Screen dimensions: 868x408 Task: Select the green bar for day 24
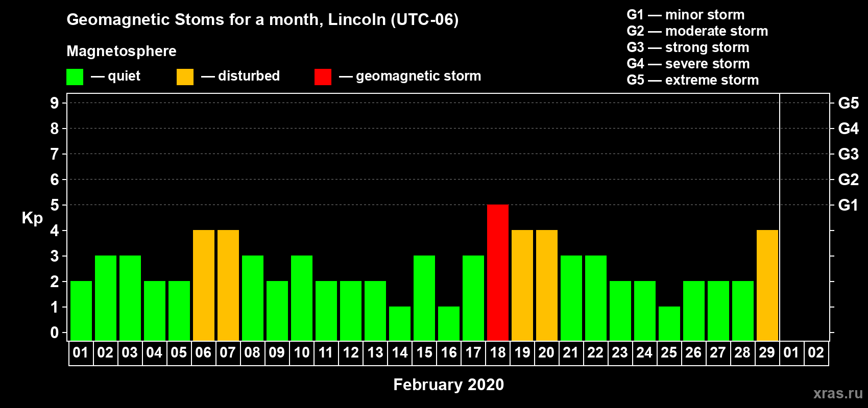coord(645,311)
